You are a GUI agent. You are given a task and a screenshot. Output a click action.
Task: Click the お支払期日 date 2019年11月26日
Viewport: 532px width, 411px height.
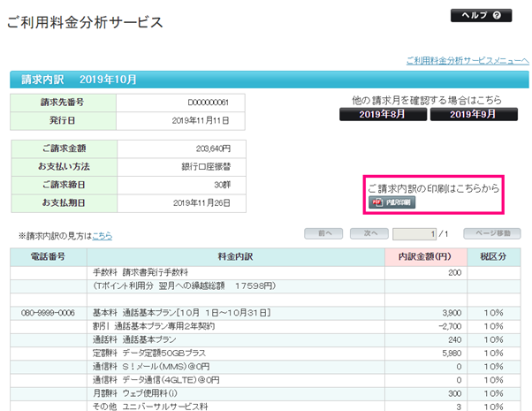point(201,203)
